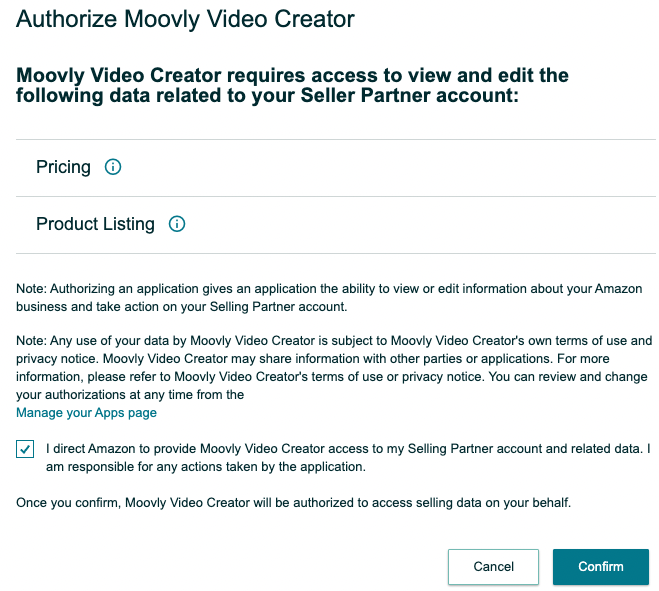Click 'business and take action' sentence line
659x591 pixels.
[x=182, y=307]
